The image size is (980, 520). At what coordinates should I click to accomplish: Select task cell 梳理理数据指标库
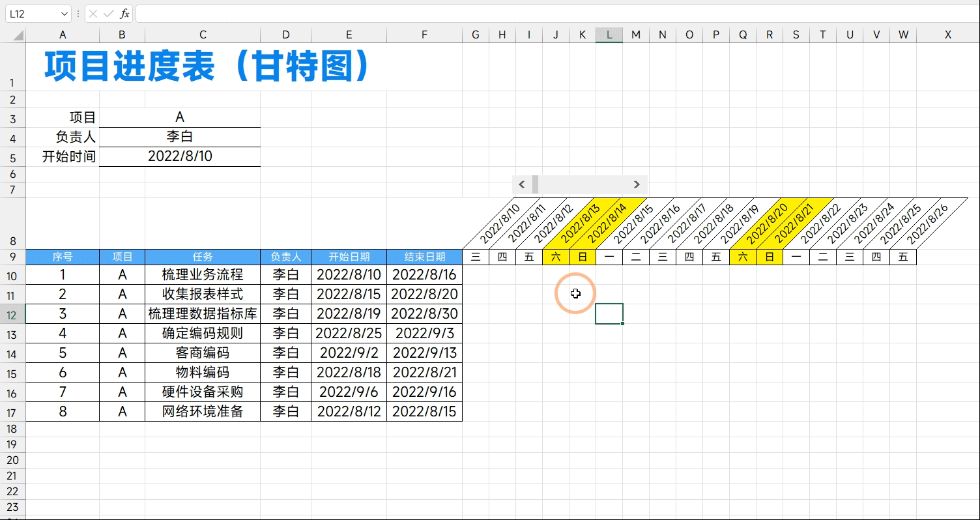click(x=203, y=314)
